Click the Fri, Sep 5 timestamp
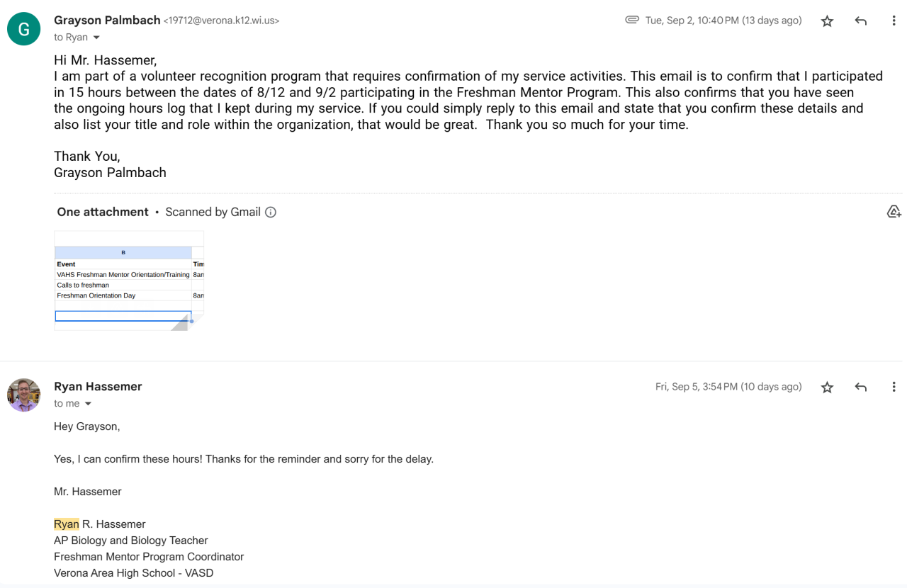 (728, 387)
